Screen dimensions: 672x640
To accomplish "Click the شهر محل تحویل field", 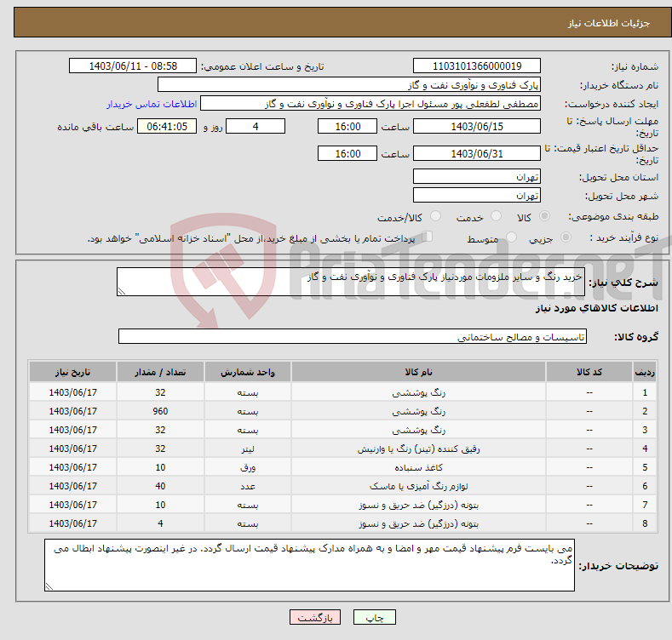I will pos(477,196).
